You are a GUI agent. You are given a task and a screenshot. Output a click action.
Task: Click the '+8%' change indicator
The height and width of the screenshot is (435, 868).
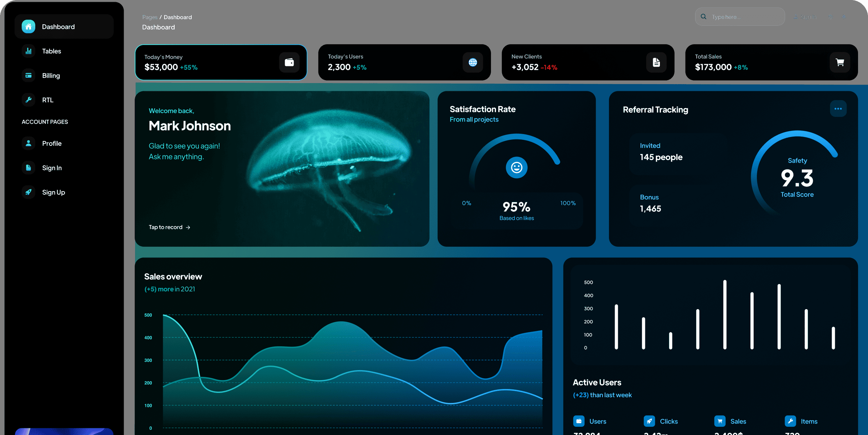741,67
